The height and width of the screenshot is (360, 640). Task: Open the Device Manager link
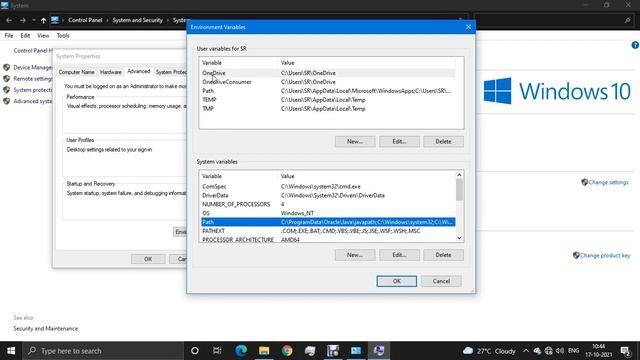pyautogui.click(x=33, y=67)
